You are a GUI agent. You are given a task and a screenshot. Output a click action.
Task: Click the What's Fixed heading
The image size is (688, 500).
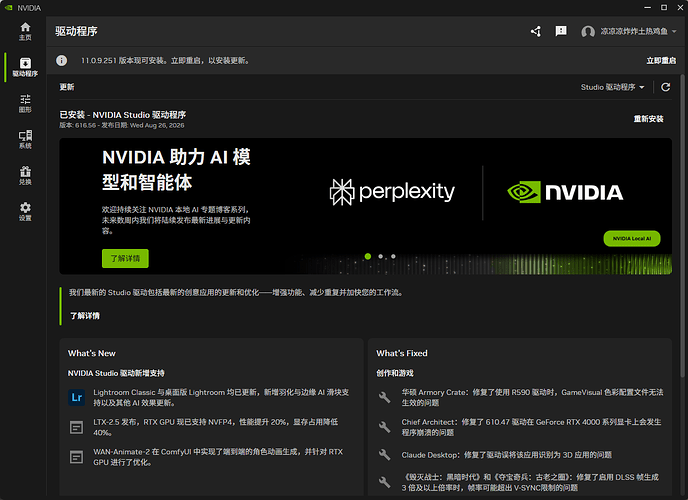tap(402, 354)
